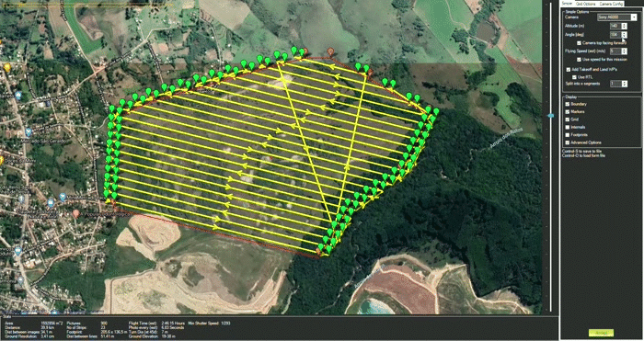Increase Split into segments with up arrow
Image resolution: width=644 pixels, height=341 pixels.
(x=625, y=82)
